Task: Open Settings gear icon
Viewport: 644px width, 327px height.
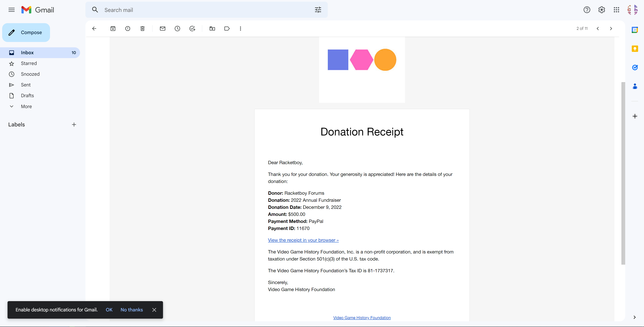Action: coord(602,10)
